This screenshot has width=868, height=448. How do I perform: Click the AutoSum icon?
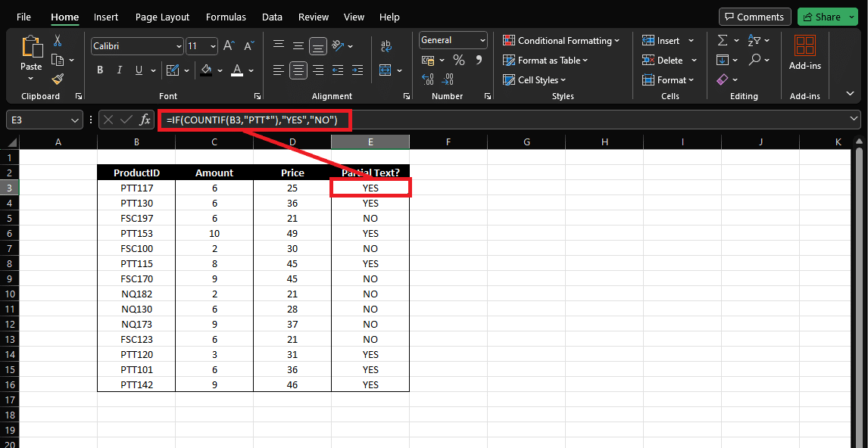coord(723,39)
